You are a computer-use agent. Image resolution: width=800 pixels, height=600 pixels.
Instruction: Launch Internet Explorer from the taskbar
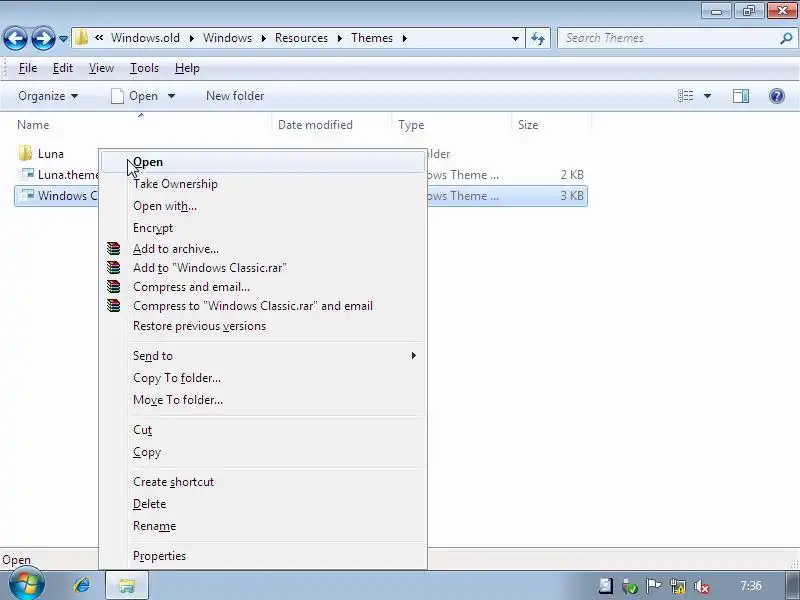82,585
